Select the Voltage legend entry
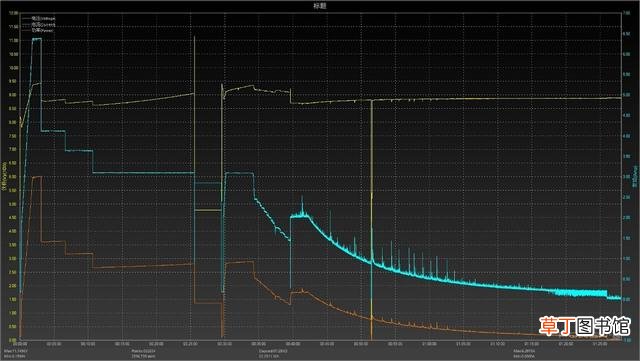Viewport: 640px width, 361px height. tap(39, 18)
